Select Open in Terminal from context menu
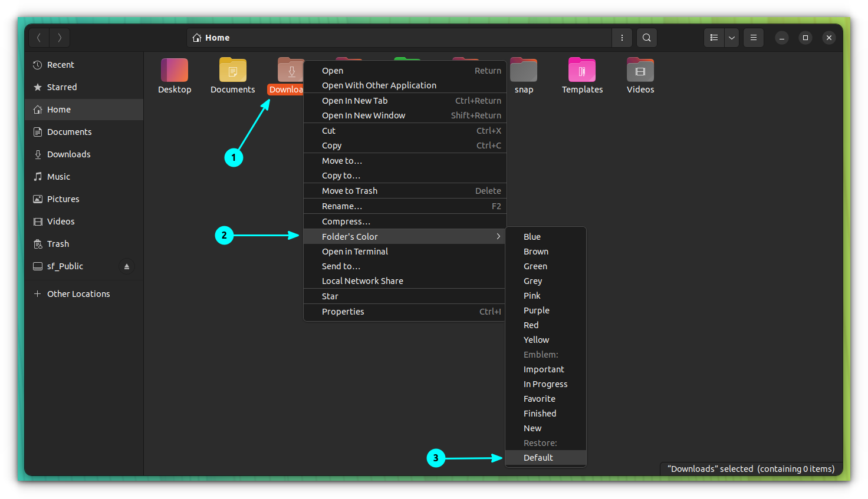Image resolution: width=868 pixels, height=499 pixels. click(354, 251)
